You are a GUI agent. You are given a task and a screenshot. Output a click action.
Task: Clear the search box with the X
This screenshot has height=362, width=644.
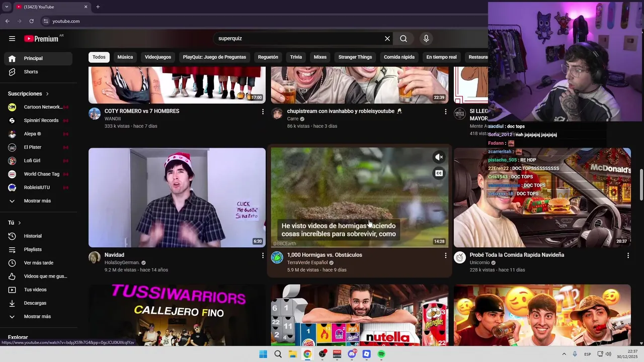click(387, 39)
